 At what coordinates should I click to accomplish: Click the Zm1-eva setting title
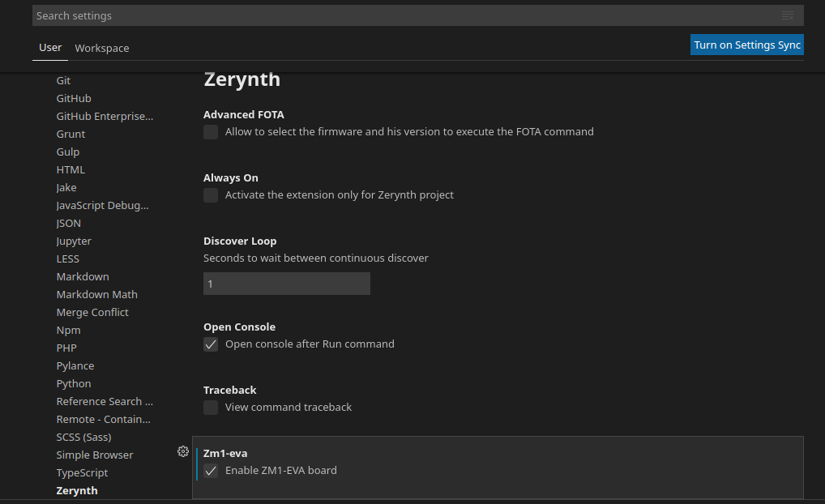(225, 453)
